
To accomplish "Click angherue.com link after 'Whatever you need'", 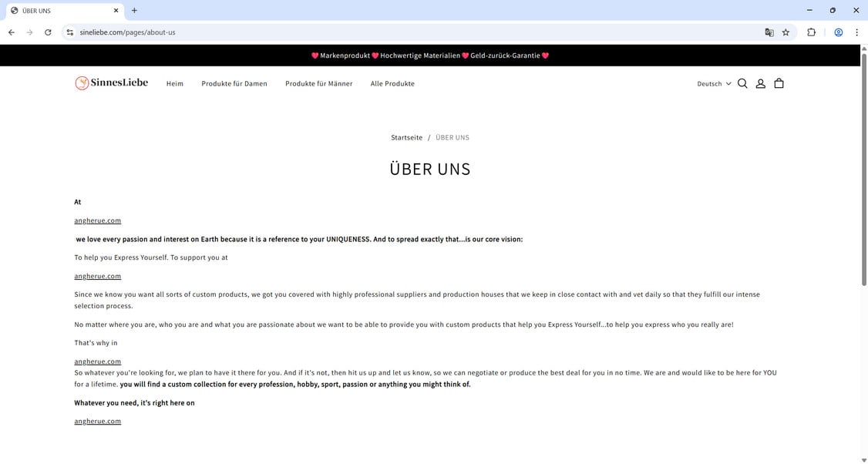I will click(x=97, y=421).
